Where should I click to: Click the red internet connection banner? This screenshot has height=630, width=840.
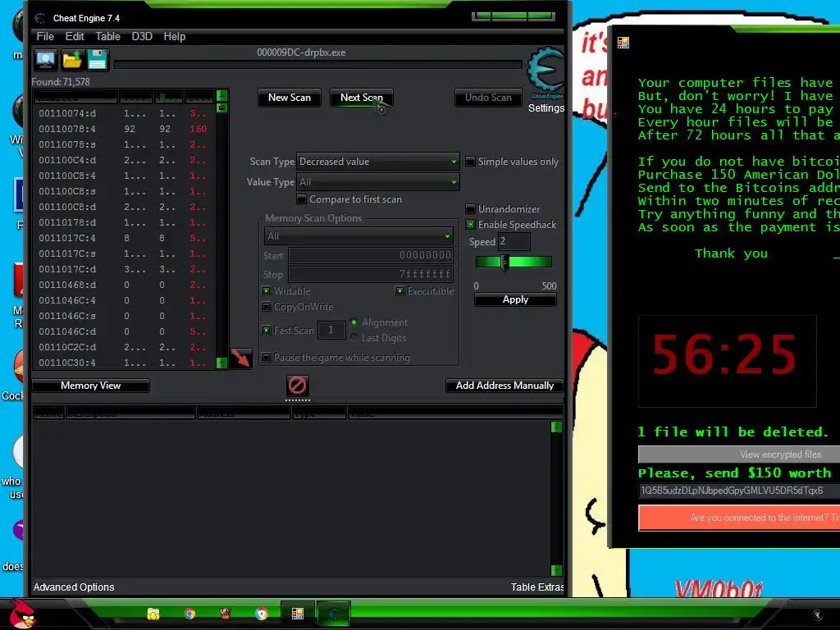(739, 518)
